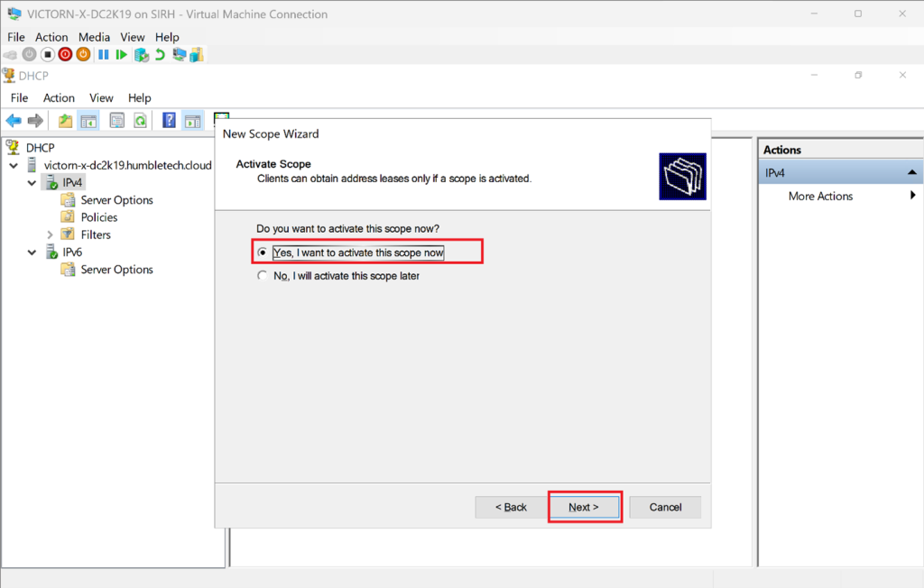Image resolution: width=924 pixels, height=588 pixels.
Task: Select Policies under IPv4 in the tree
Action: pyautogui.click(x=98, y=217)
